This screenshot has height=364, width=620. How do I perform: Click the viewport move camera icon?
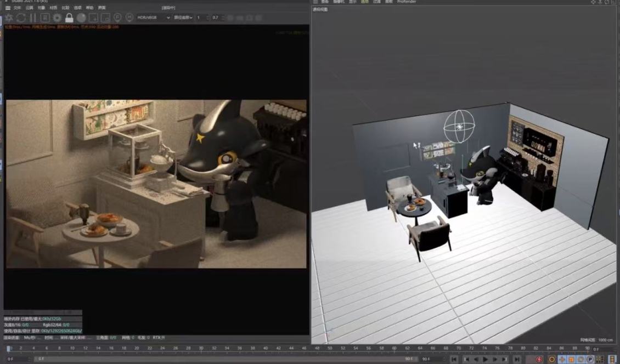(x=593, y=2)
